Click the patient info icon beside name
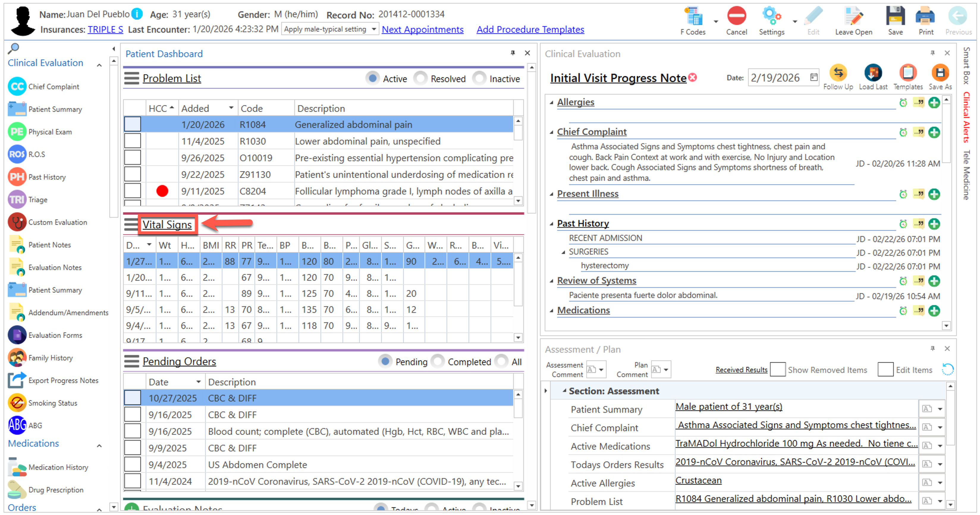 (137, 15)
